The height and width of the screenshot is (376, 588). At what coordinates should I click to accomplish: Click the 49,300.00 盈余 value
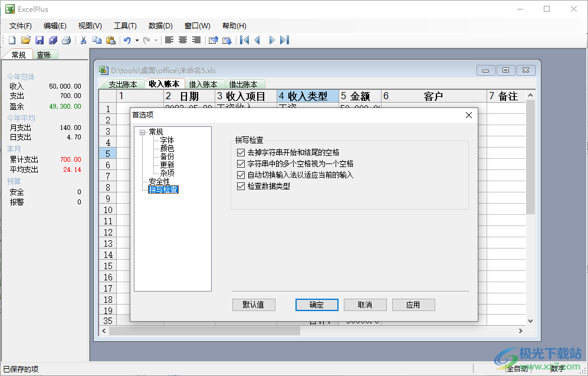65,106
